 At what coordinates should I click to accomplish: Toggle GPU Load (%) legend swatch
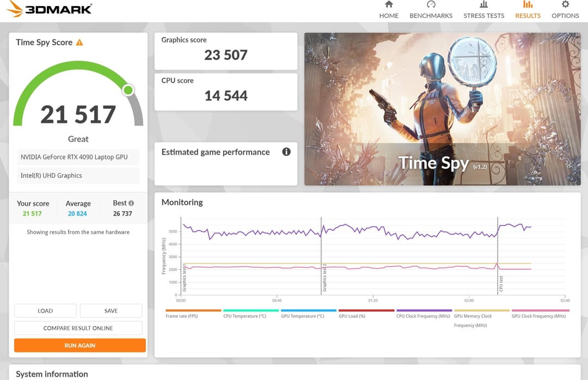point(366,310)
